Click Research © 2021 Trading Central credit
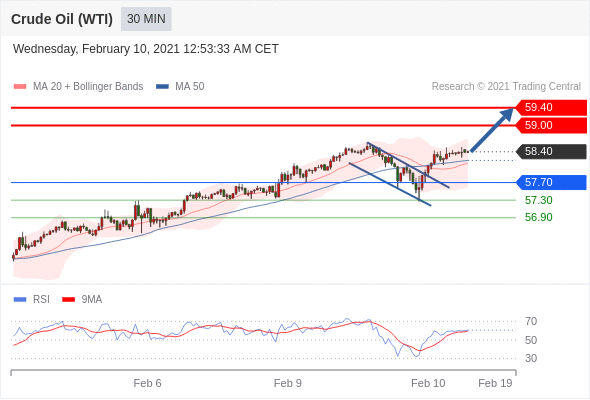590x400 pixels. 506,87
